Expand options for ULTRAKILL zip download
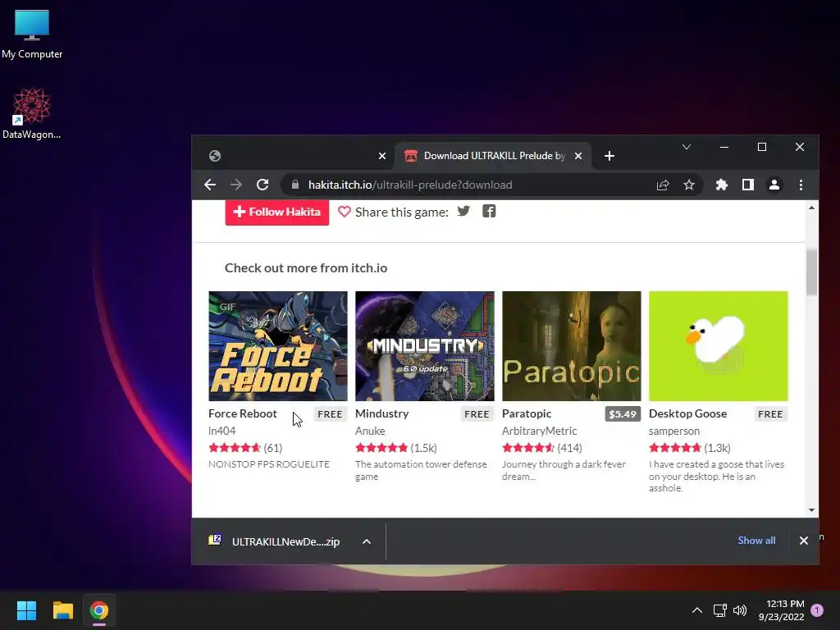840x630 pixels. click(367, 541)
